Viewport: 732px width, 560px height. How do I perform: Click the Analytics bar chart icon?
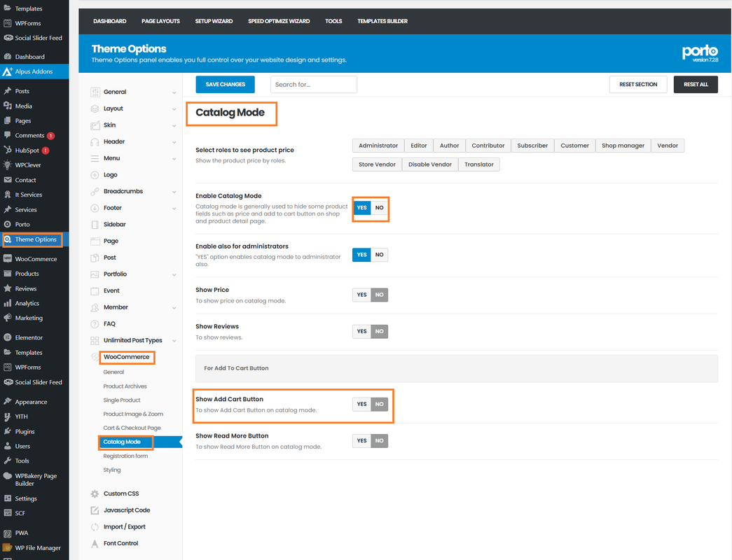8,303
